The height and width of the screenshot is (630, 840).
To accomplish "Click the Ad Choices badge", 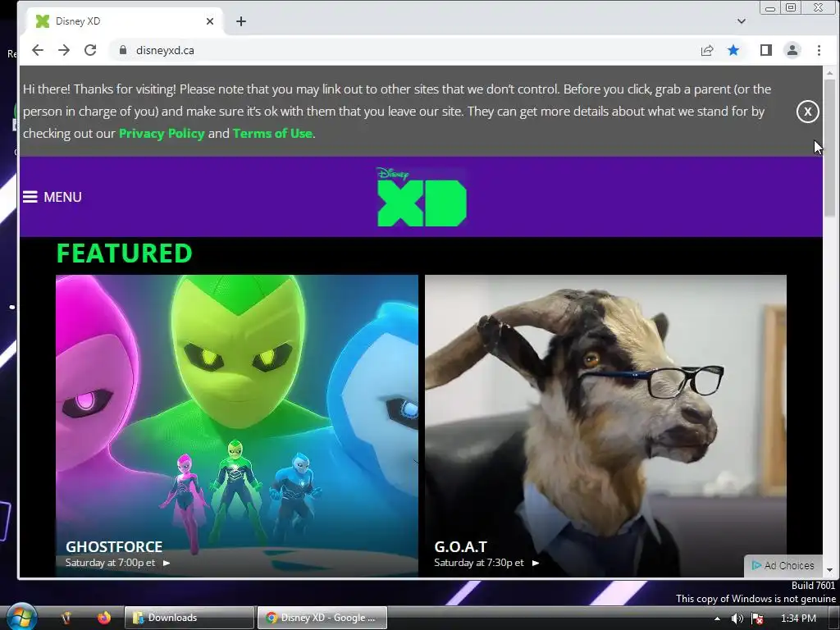I will click(783, 566).
